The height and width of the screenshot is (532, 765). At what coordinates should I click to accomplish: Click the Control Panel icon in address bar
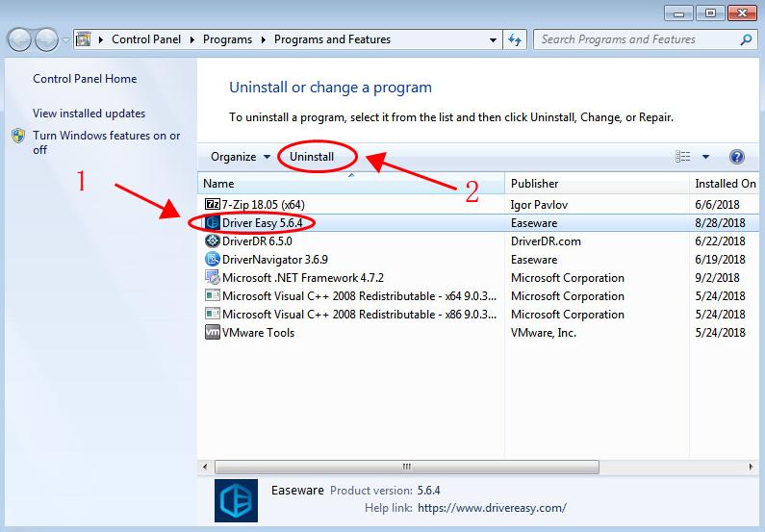pos(84,39)
